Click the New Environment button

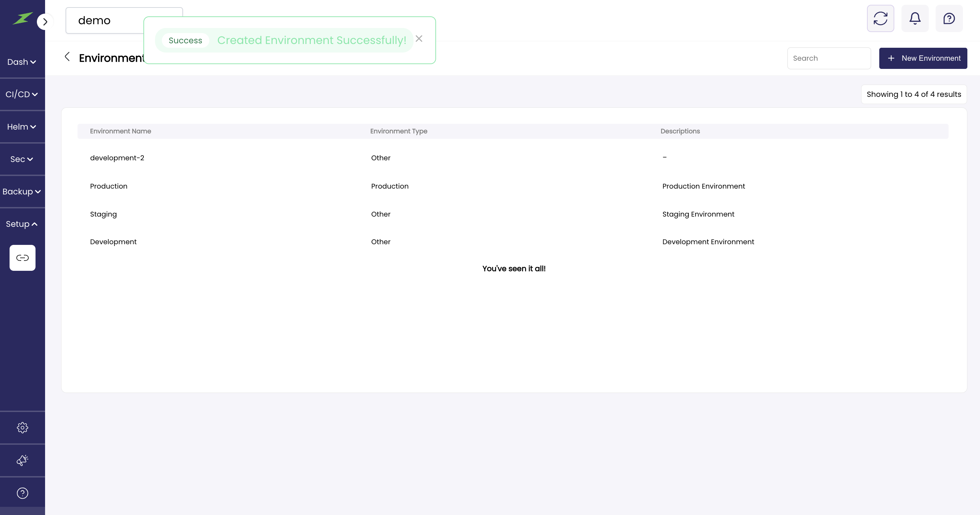tap(923, 58)
